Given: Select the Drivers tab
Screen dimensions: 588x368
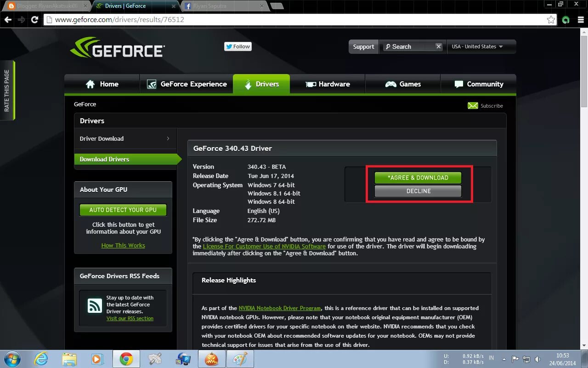Looking at the screenshot, I should click(261, 84).
